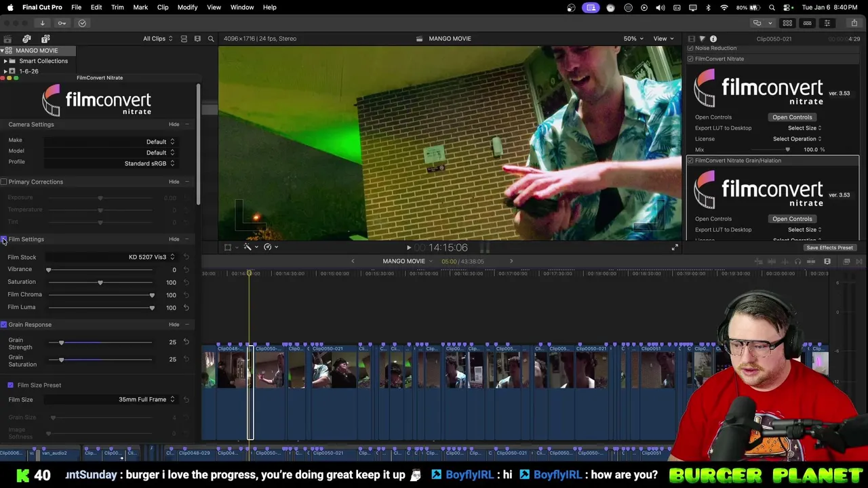Screen dimensions: 868x488
Task: Click Save Effects Preset button
Action: [x=829, y=248]
